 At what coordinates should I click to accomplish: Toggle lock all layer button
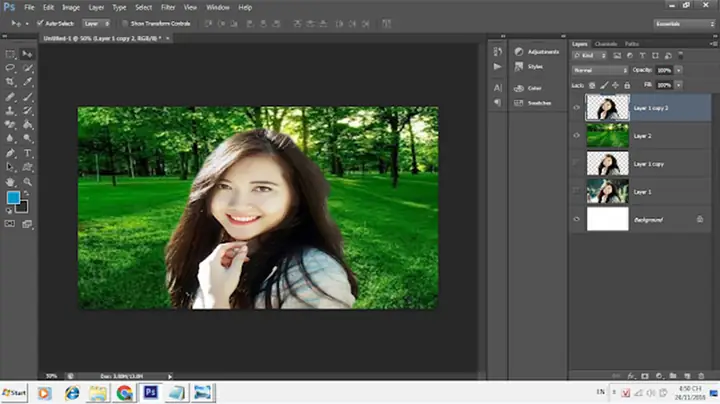pyautogui.click(x=627, y=85)
